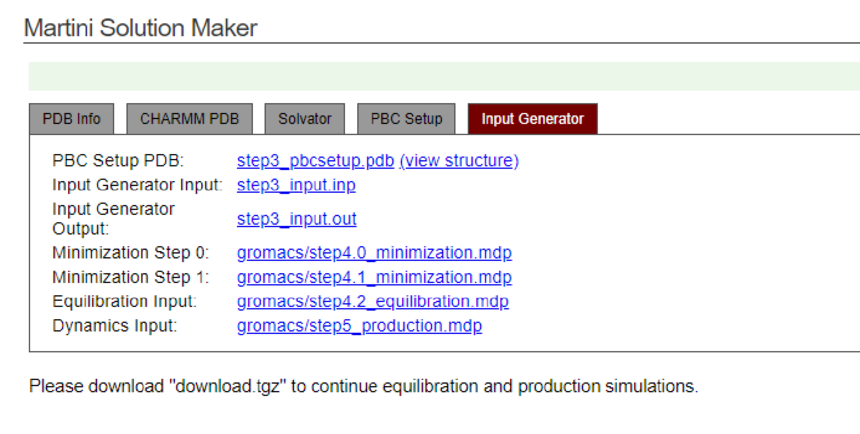Screen dimensions: 860x434
Task: Open the step3_input.inp link
Action: 296,185
